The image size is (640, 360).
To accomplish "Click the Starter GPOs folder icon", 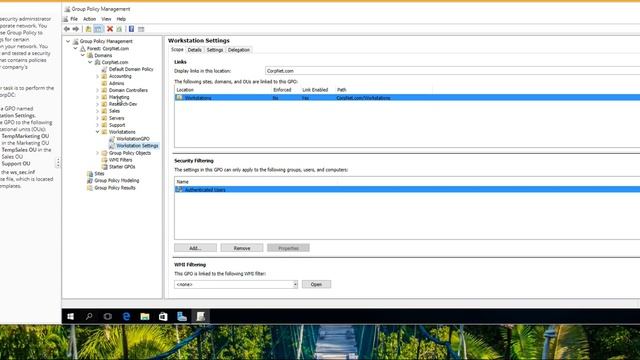I will (x=104, y=167).
